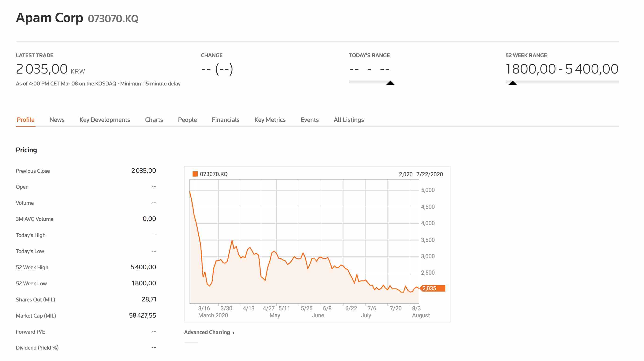This screenshot has width=644, height=361.
Task: Click the 52 Week Range slider marker
Action: (512, 83)
